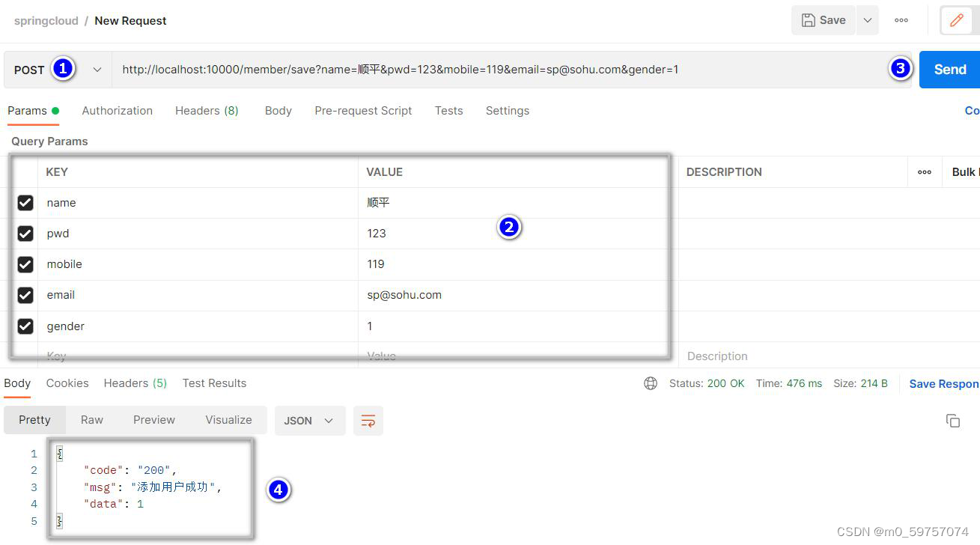
Task: Toggle the line wrap icon
Action: tap(368, 421)
